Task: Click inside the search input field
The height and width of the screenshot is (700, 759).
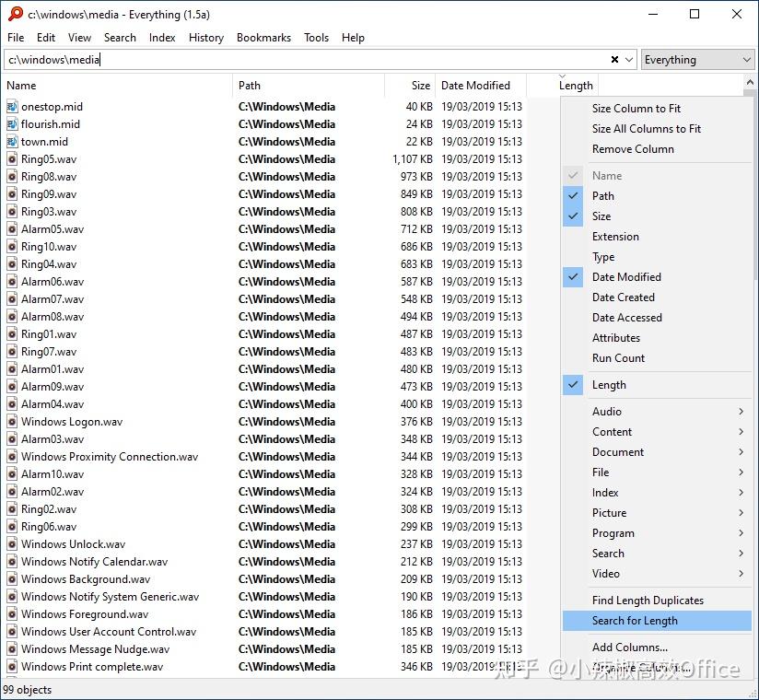Action: 276,59
